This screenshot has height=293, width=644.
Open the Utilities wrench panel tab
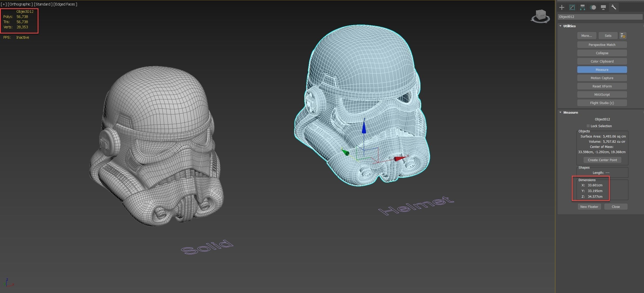coord(614,7)
